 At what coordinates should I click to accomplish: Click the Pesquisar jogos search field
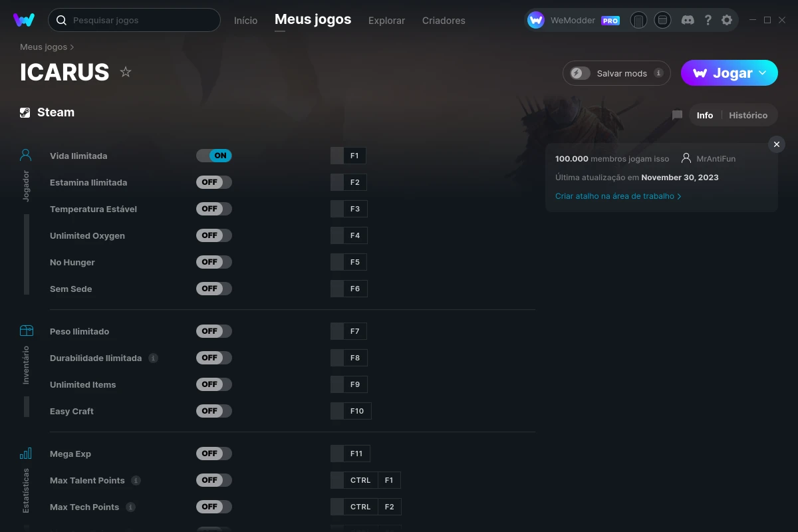click(134, 20)
